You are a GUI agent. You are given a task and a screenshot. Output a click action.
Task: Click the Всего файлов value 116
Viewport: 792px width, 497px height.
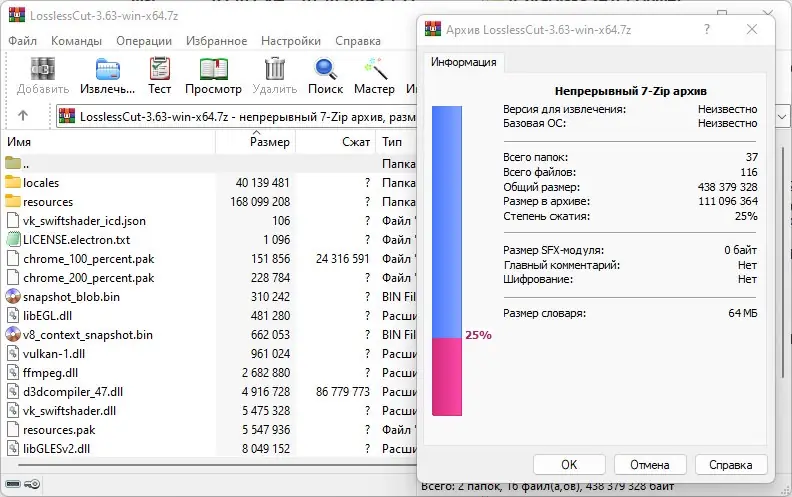tap(749, 172)
